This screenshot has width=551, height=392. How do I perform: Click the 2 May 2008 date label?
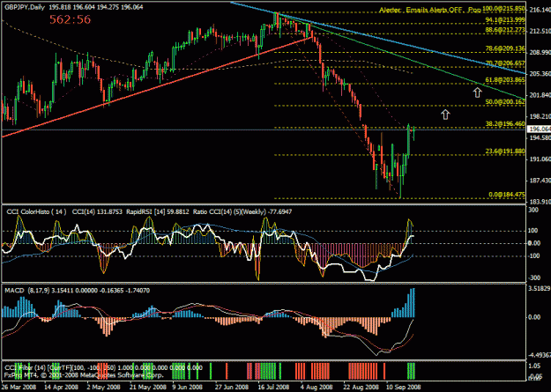(104, 387)
